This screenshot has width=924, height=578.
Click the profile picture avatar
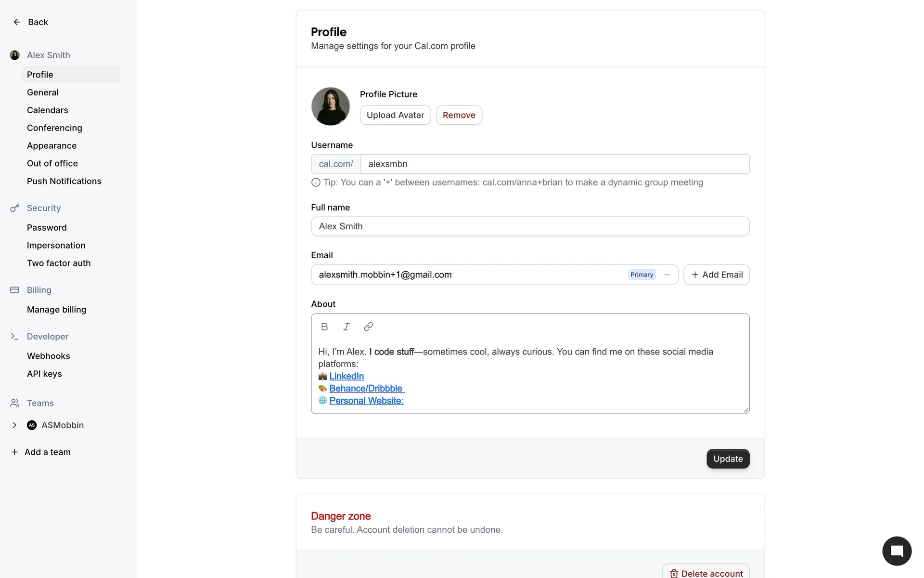(330, 106)
